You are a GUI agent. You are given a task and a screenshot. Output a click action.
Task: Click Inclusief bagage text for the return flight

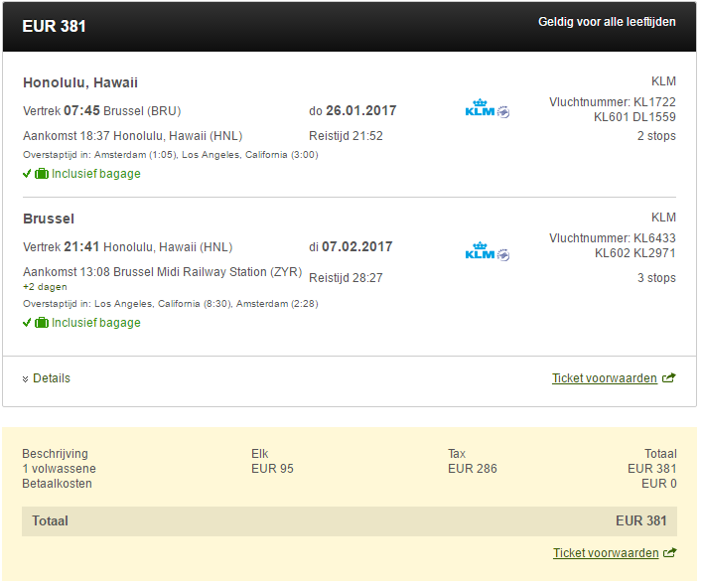tap(95, 323)
